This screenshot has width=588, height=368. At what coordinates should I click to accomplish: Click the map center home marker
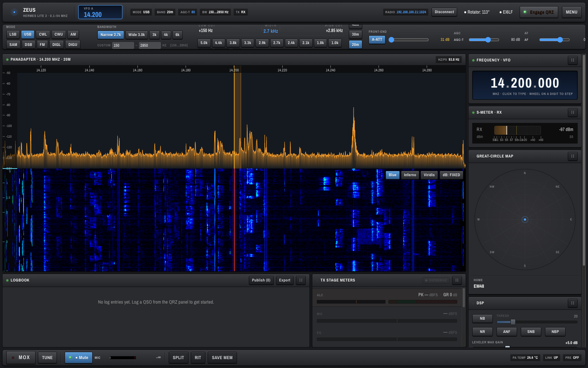pyautogui.click(x=525, y=220)
